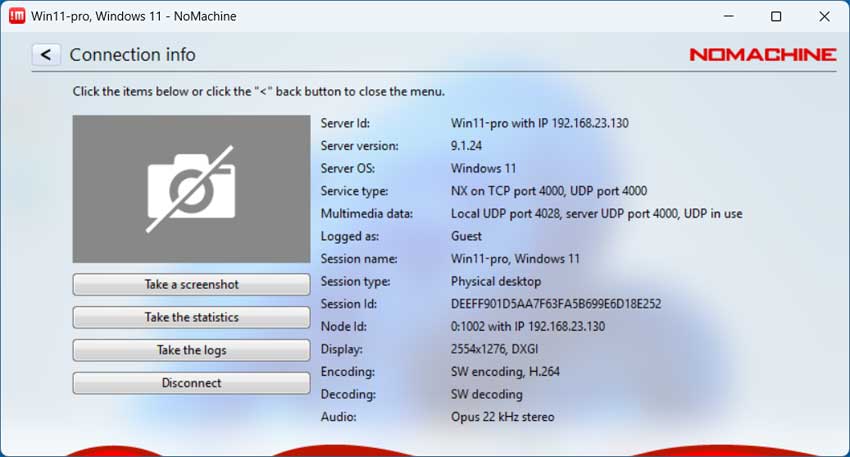This screenshot has width=850, height=457.
Task: Click Logged as value Guest
Action: coord(466,236)
